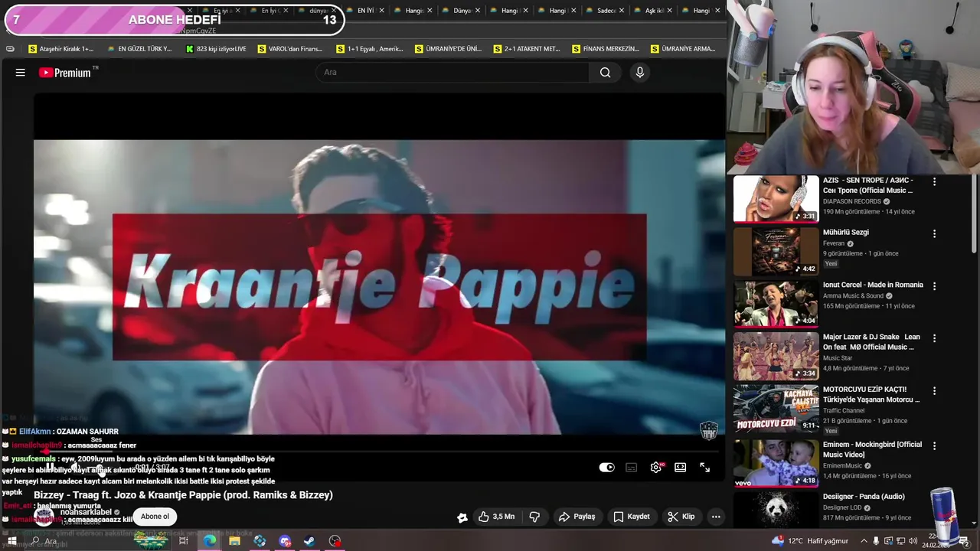Open options menu for Major Lazer video
The width and height of the screenshot is (980, 551).
pyautogui.click(x=934, y=338)
